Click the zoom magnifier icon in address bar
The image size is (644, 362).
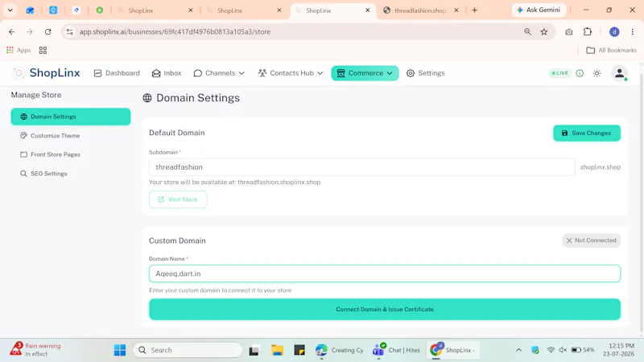[527, 31]
